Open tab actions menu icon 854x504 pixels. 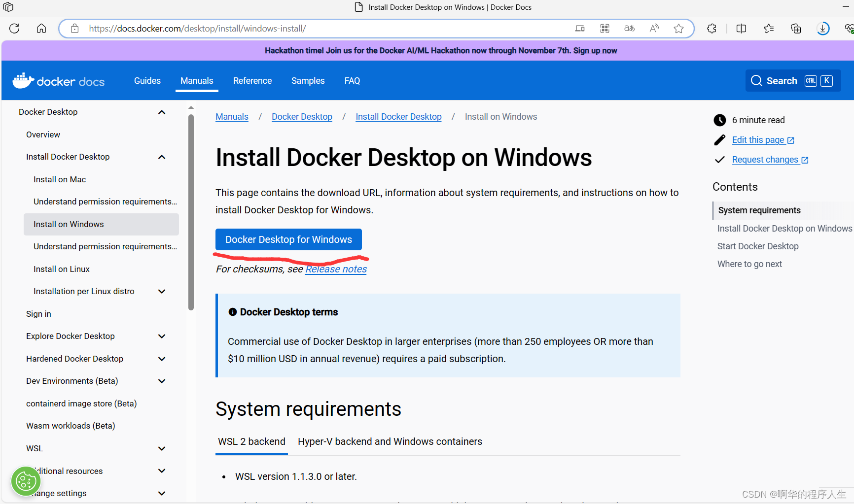tap(8, 7)
